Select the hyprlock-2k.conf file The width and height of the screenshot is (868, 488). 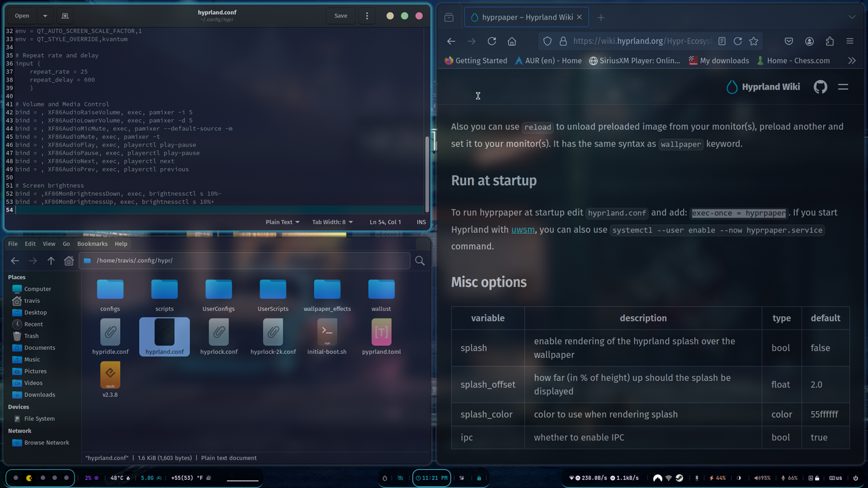click(x=273, y=337)
